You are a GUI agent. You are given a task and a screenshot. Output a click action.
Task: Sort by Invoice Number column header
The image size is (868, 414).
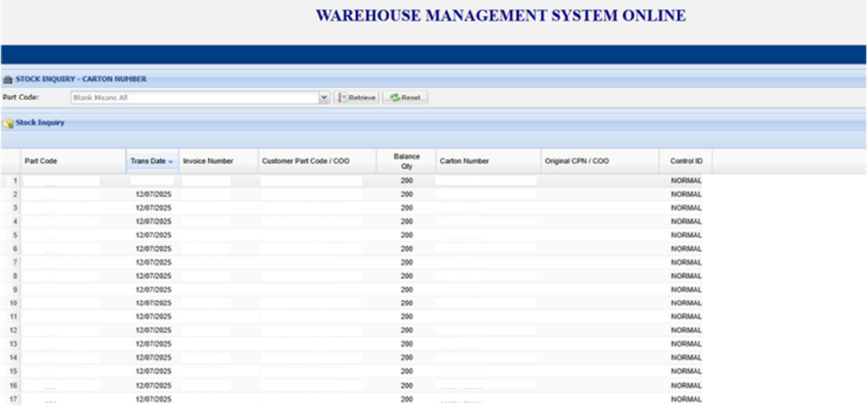click(208, 161)
